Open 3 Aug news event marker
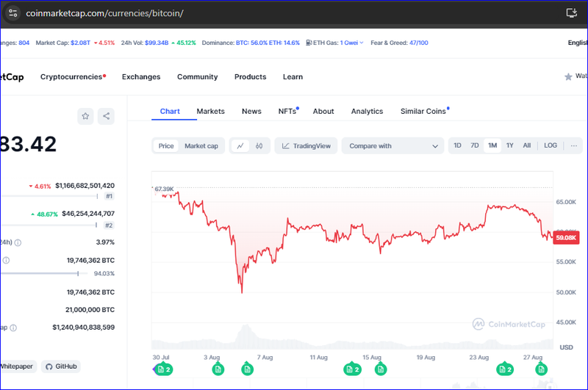588x390 pixels. coord(218,369)
